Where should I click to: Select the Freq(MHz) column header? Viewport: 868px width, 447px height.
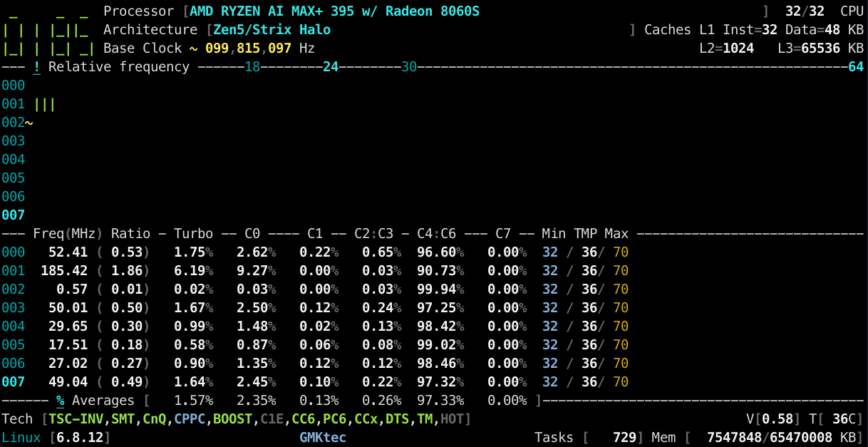(68, 234)
